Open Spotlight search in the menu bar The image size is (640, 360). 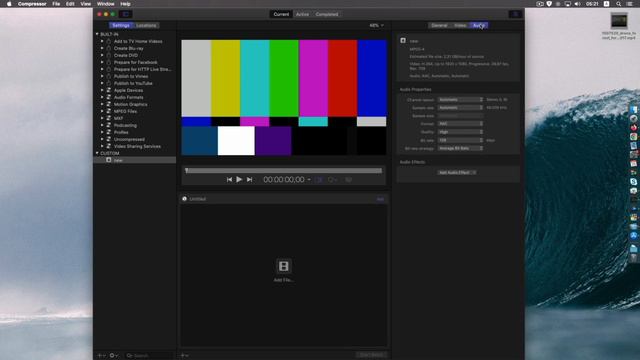point(619,4)
